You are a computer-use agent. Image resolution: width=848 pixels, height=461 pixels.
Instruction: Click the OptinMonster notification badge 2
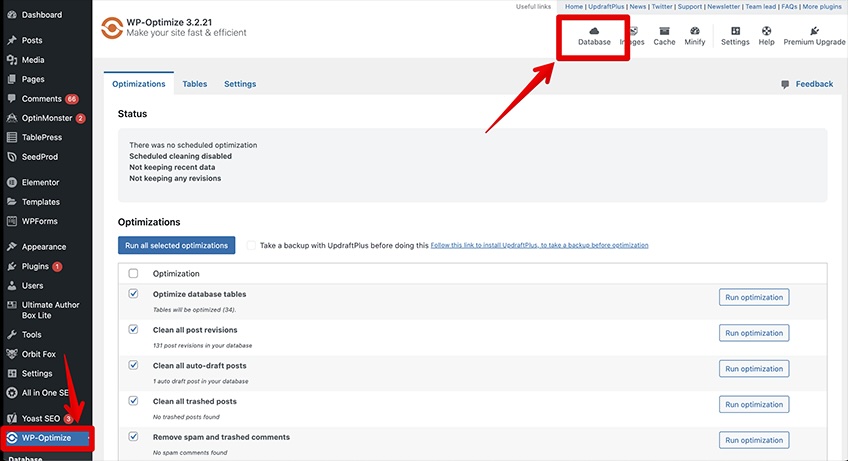click(81, 118)
